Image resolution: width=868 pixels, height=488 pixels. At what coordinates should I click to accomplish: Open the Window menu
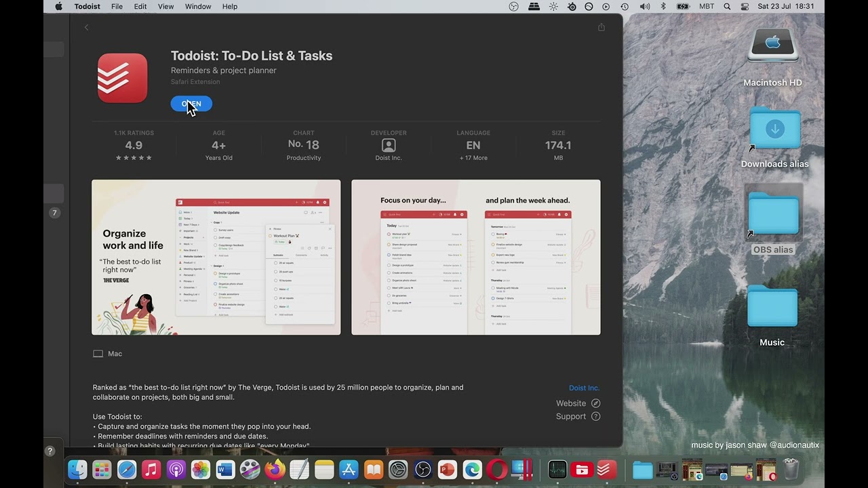(198, 6)
